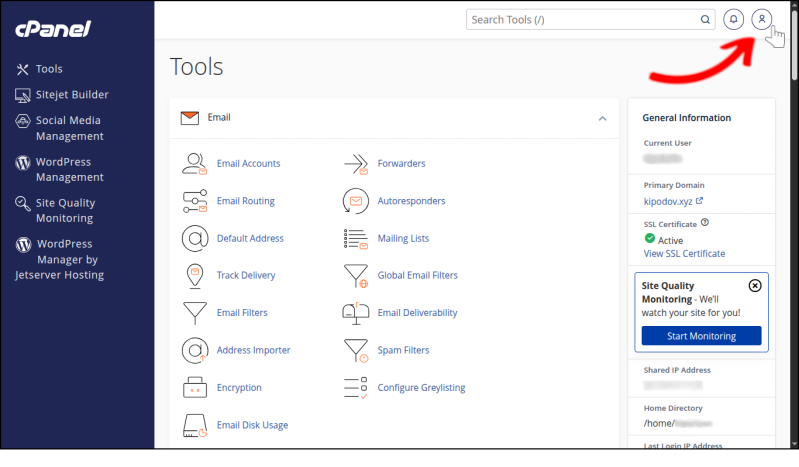
Task: Click the Start Monitoring button
Action: (701, 336)
